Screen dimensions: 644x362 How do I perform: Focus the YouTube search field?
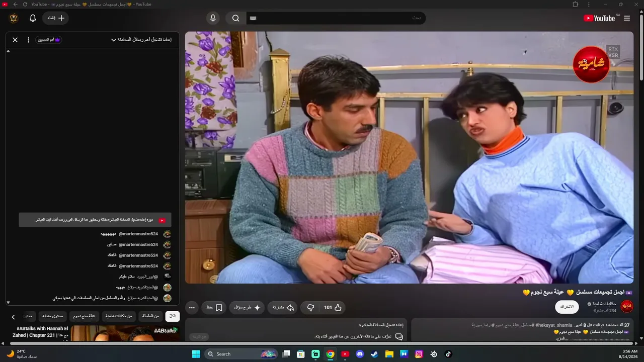click(x=336, y=18)
